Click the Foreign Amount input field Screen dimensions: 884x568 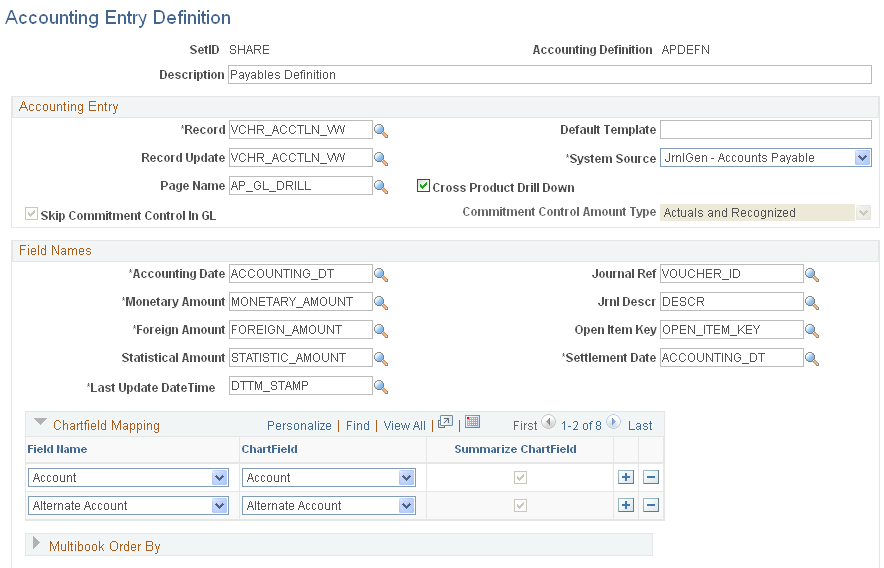[x=300, y=329]
